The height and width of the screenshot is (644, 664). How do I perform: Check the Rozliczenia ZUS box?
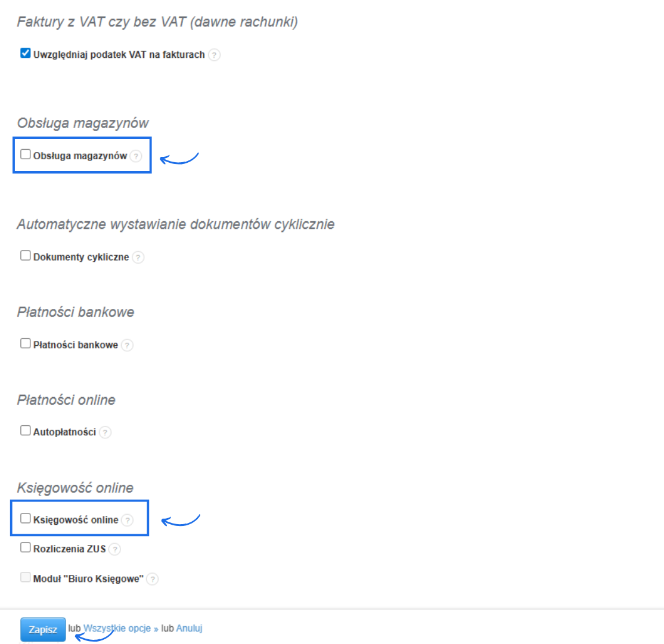pos(25,546)
